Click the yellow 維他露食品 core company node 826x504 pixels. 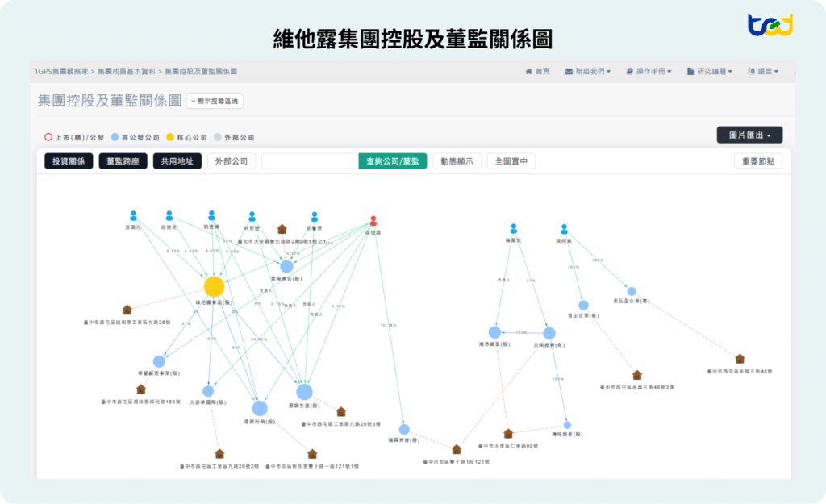[x=214, y=286]
